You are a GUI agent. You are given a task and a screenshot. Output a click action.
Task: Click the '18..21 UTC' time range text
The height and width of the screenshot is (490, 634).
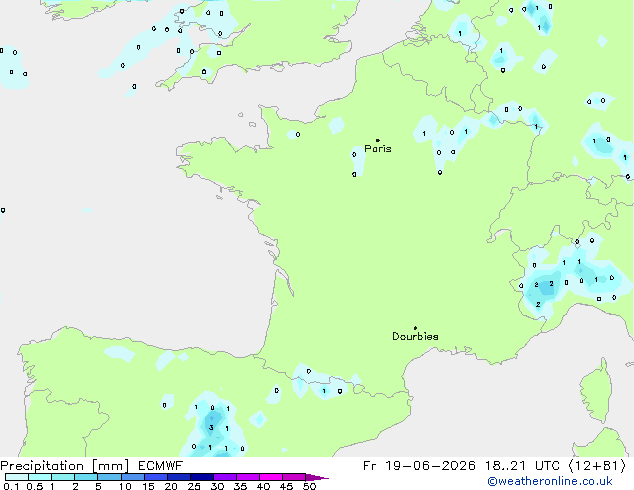tap(522, 466)
